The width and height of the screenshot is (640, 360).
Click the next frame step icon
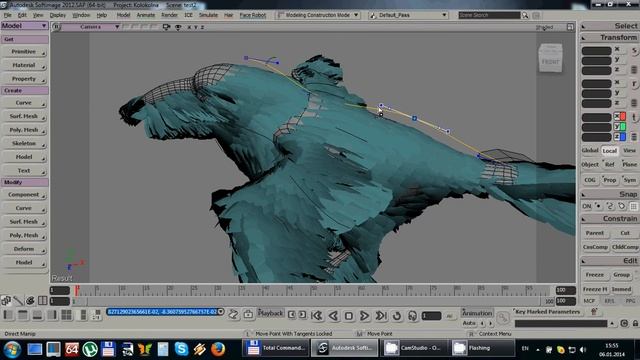coord(302,314)
